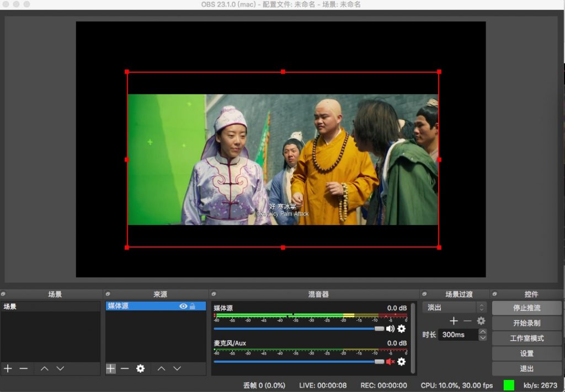
Task: Unmute the 麦克风/Aux red speaker icon
Action: pos(390,362)
